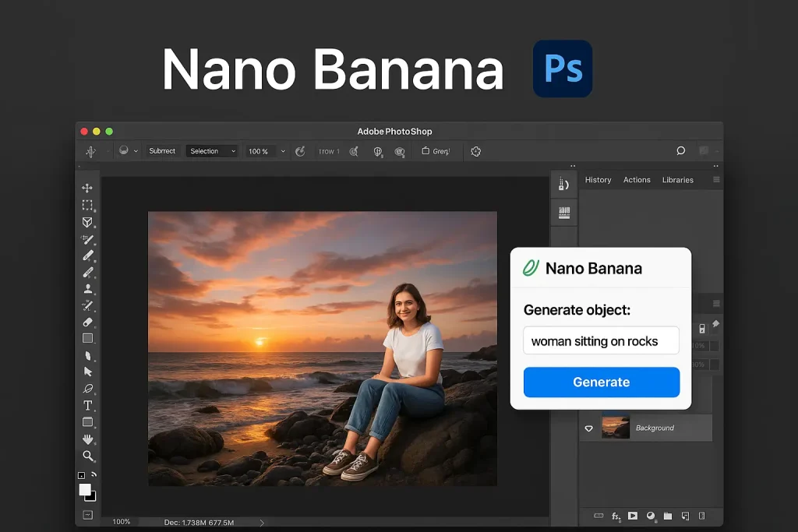
Task: Choose the Hand tool
Action: (x=87, y=439)
